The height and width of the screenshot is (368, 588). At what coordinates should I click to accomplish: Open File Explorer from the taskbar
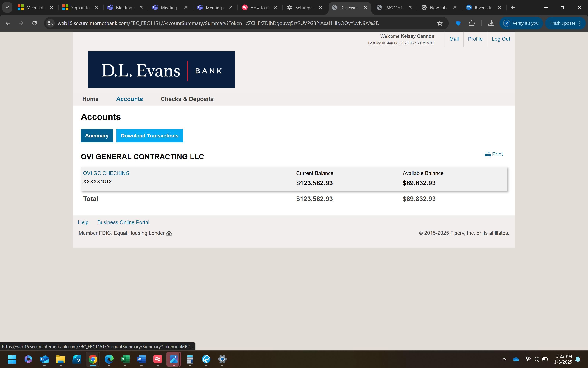pos(60,359)
